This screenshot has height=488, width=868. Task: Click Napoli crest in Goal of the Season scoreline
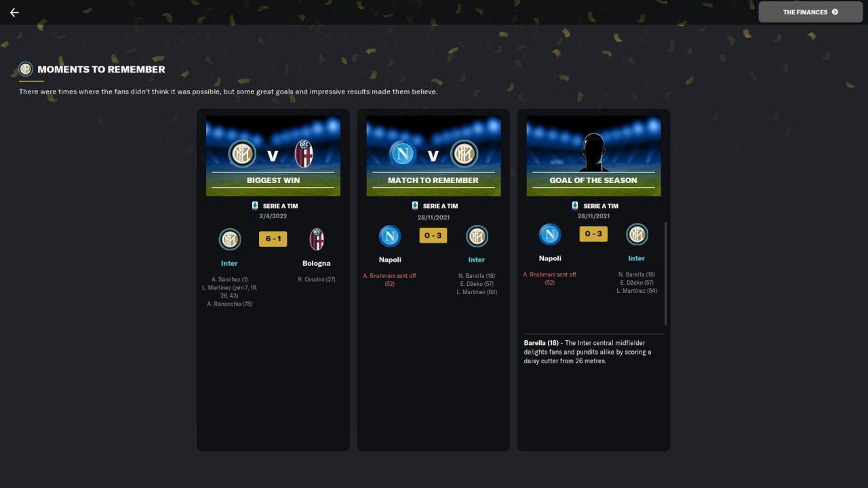coord(550,235)
